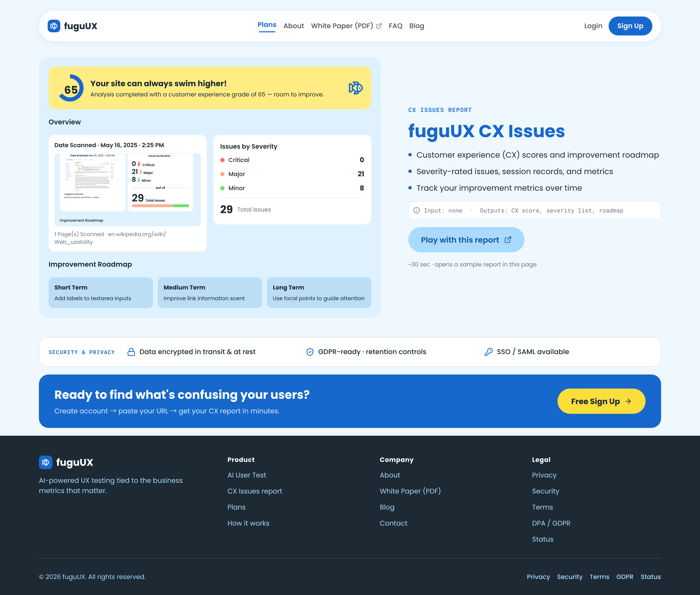This screenshot has height=595, width=700.
Task: Open Terms link in Legal column
Action: point(542,507)
